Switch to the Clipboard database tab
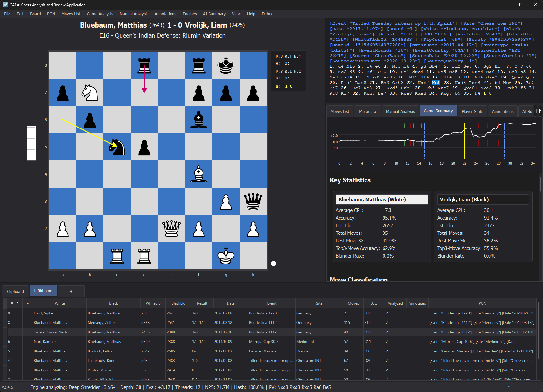The image size is (543, 392). [x=16, y=291]
